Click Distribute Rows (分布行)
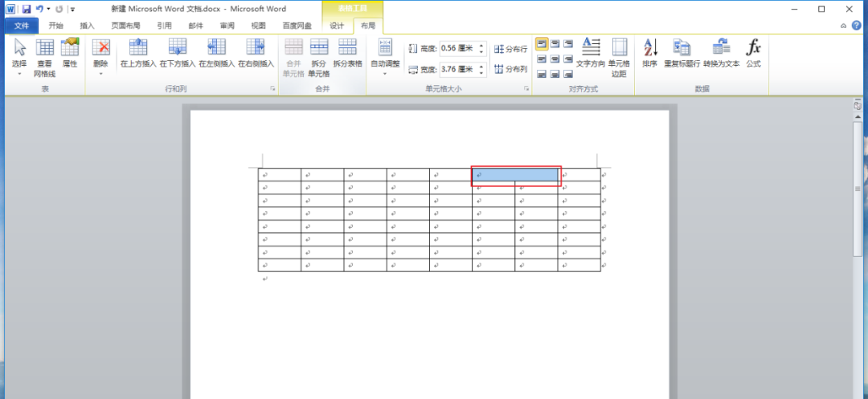The width and height of the screenshot is (868, 399). (510, 49)
